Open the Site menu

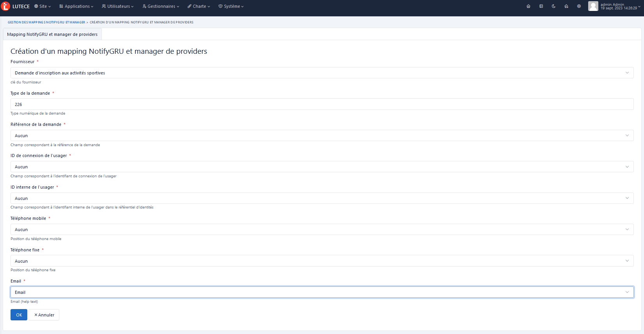[43, 6]
